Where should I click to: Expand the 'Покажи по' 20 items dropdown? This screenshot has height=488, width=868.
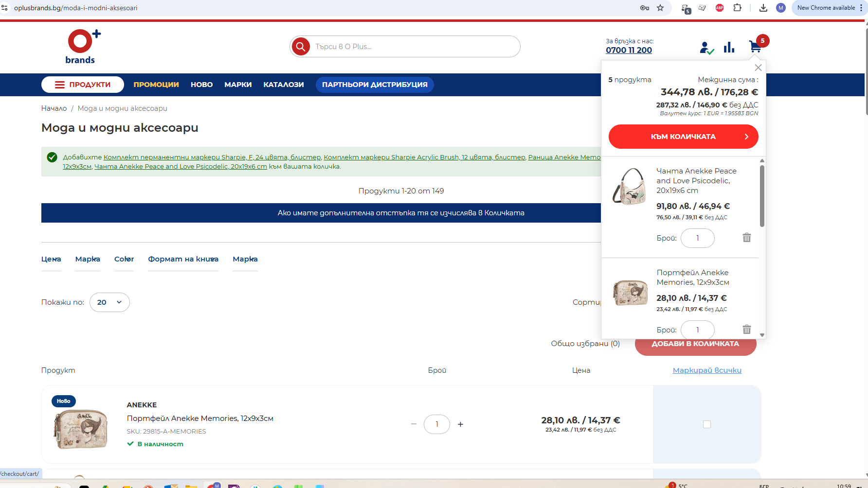click(109, 302)
